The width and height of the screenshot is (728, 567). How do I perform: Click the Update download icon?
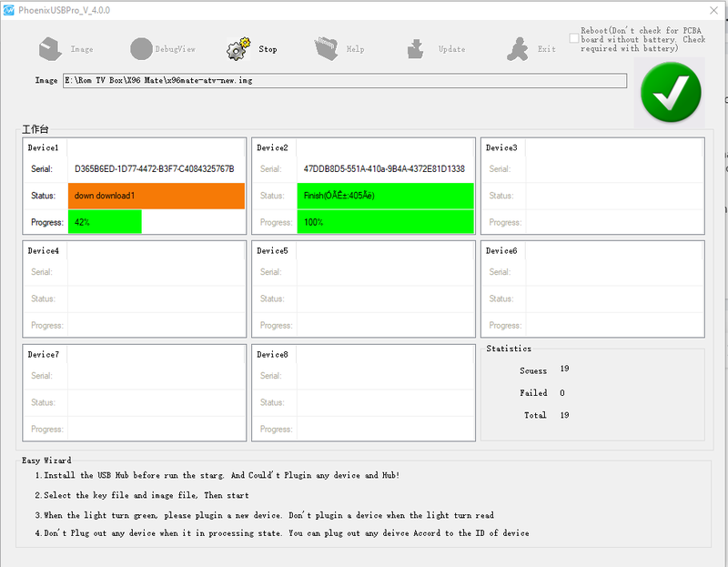coord(415,49)
